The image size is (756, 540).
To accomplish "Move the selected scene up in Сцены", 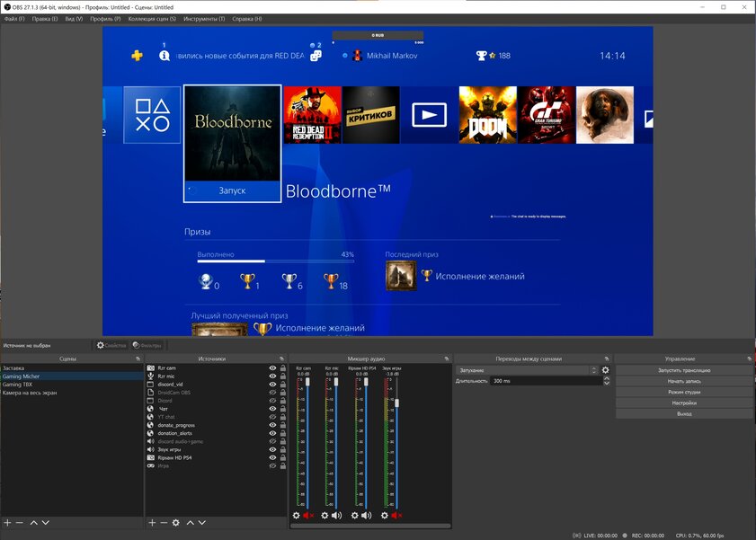I will coord(34,523).
